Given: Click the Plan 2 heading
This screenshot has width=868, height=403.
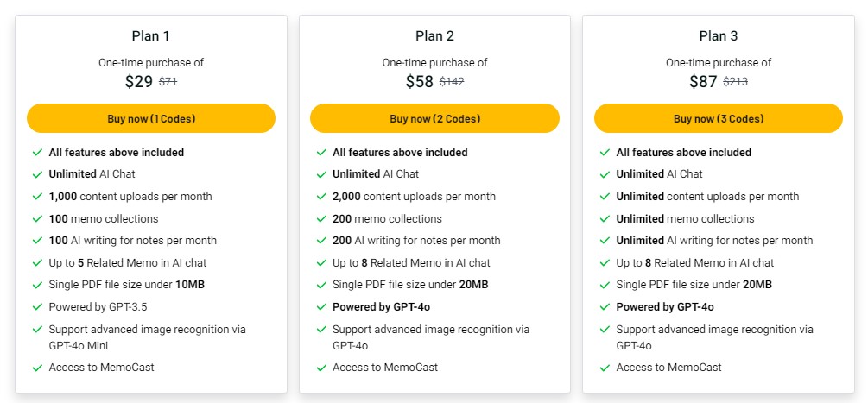Looking at the screenshot, I should 434,36.
